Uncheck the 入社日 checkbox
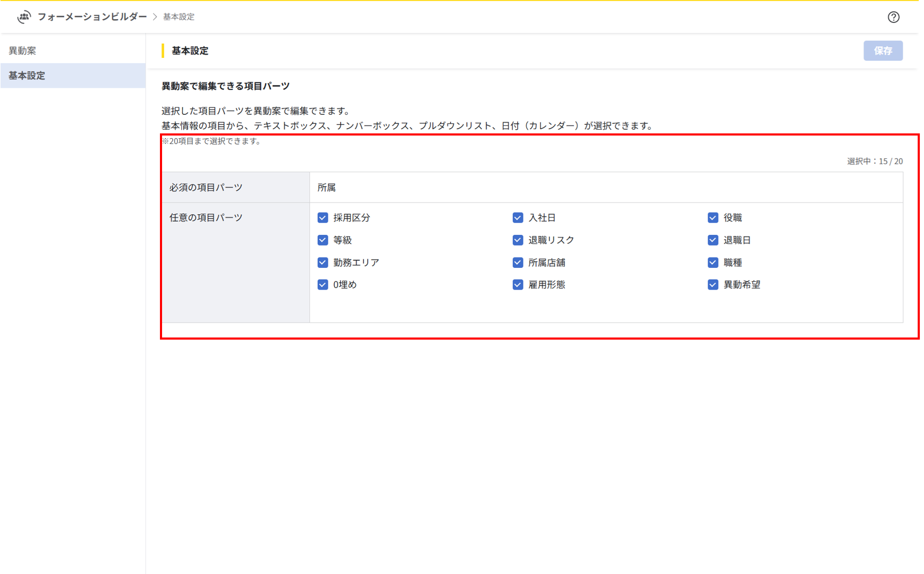 point(518,218)
